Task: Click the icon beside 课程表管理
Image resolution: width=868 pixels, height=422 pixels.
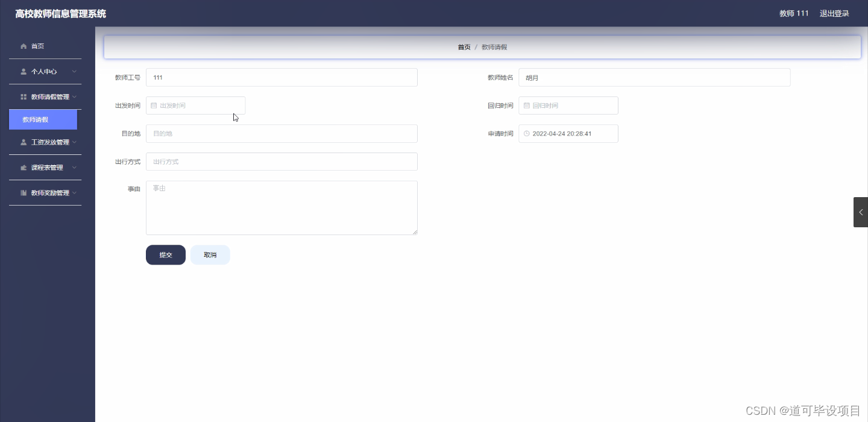Action: click(24, 168)
